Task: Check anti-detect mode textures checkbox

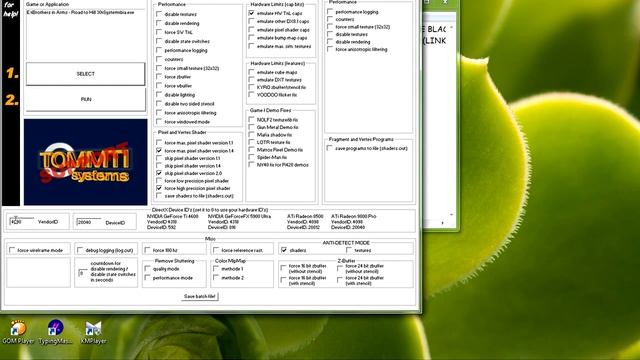Action: point(349,250)
